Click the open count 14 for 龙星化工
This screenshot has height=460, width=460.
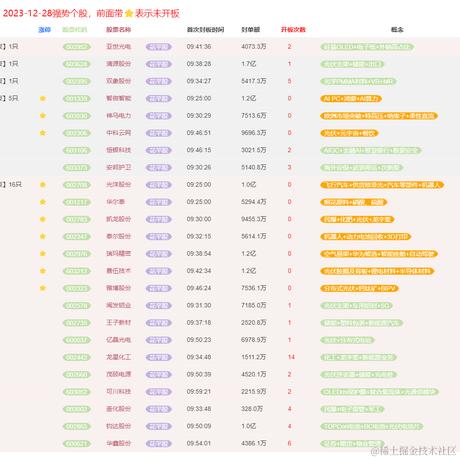tap(291, 357)
